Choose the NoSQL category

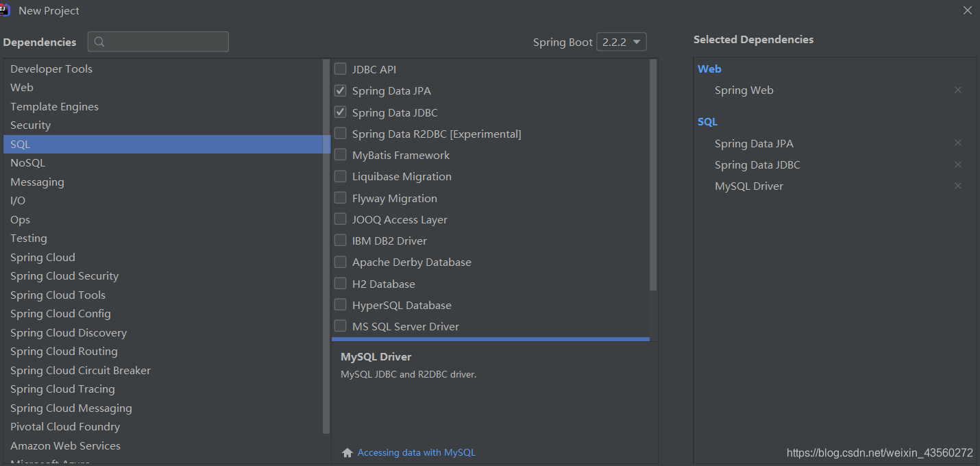pyautogui.click(x=163, y=163)
